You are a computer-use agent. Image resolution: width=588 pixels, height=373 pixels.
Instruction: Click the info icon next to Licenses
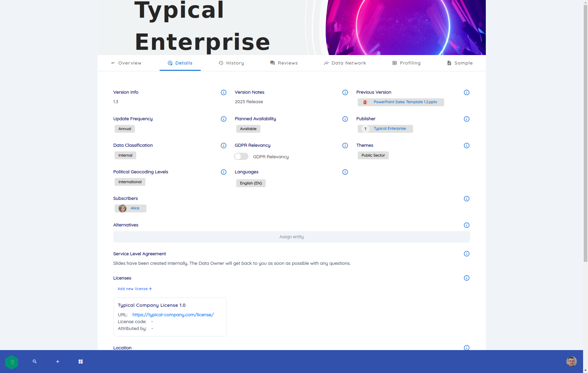coord(466,278)
